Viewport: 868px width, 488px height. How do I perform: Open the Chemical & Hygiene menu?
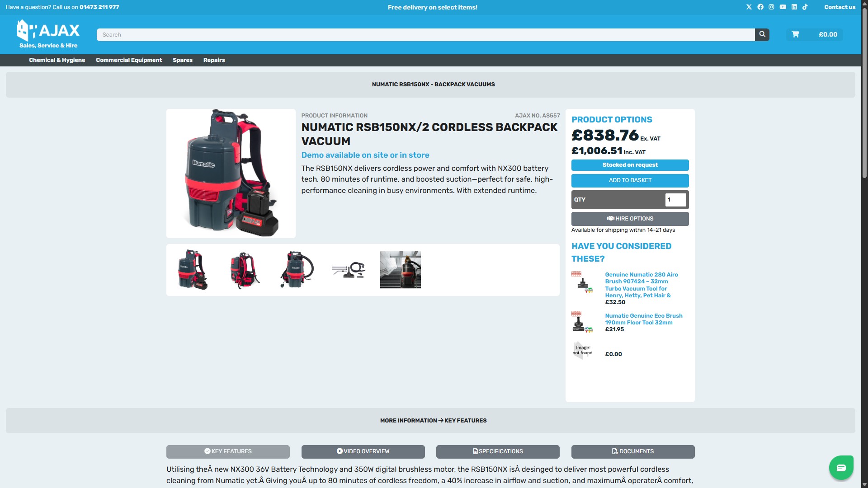(57, 60)
